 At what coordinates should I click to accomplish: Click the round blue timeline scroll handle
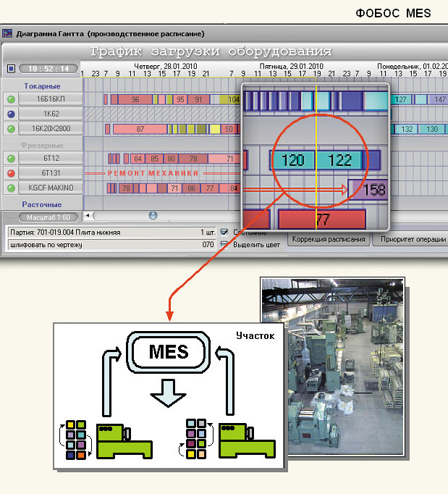153,216
